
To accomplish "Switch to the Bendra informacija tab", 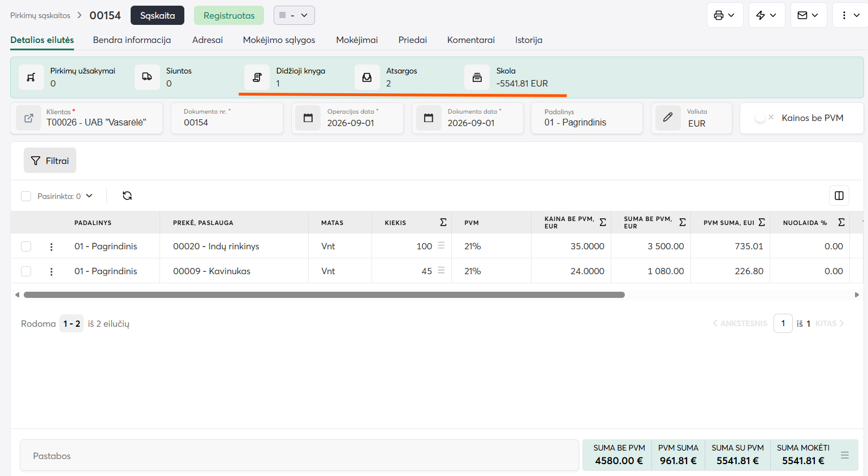I will coord(132,40).
